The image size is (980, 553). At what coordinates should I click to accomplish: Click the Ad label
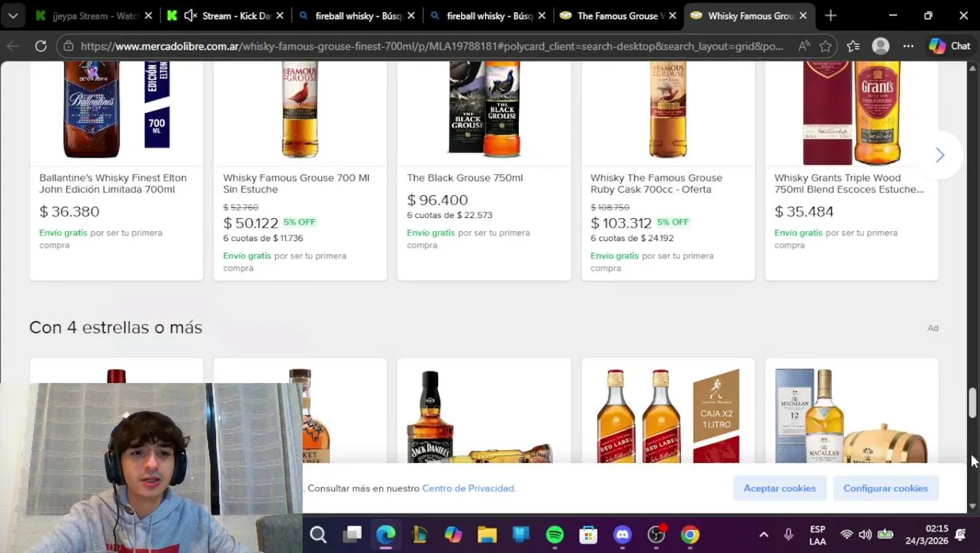click(932, 328)
